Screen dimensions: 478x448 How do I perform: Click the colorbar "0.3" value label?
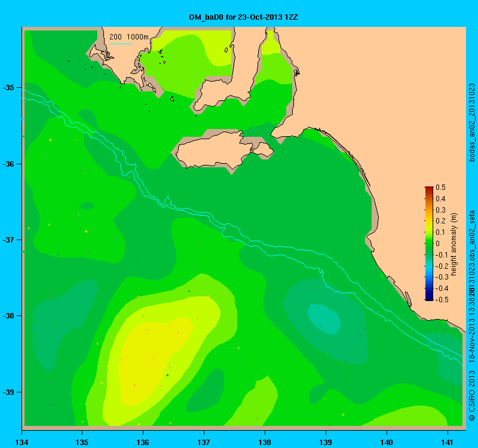[440, 210]
